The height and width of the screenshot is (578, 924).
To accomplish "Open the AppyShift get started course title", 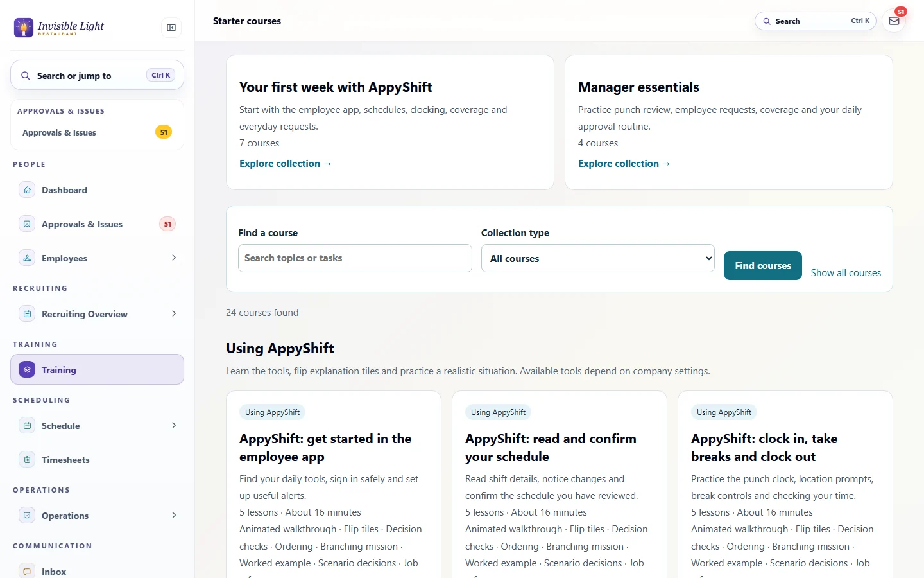I will coord(325,448).
